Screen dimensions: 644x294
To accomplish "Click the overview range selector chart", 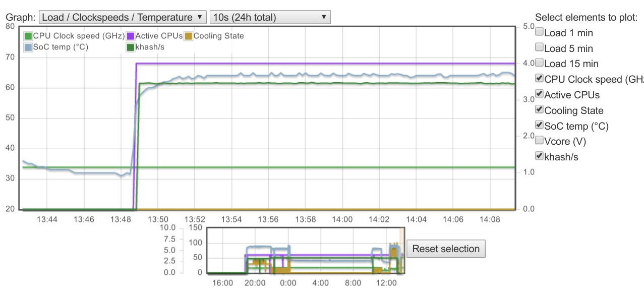I will point(306,251).
